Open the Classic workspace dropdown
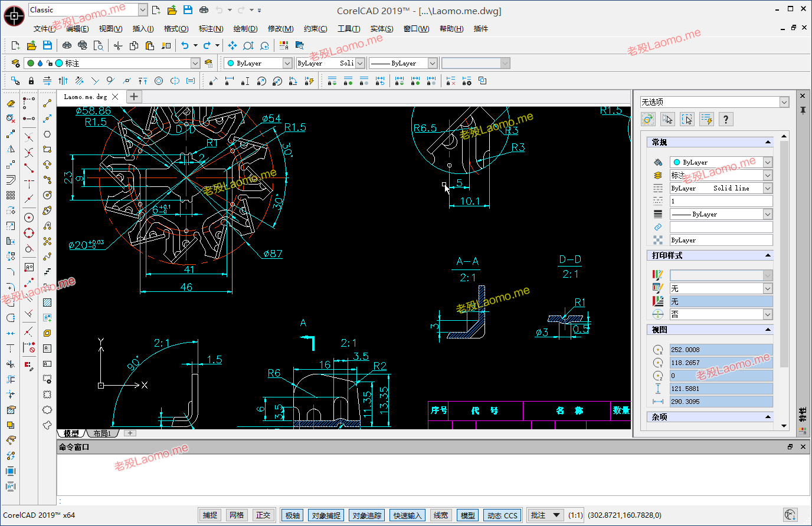This screenshot has height=526, width=812. (x=143, y=10)
